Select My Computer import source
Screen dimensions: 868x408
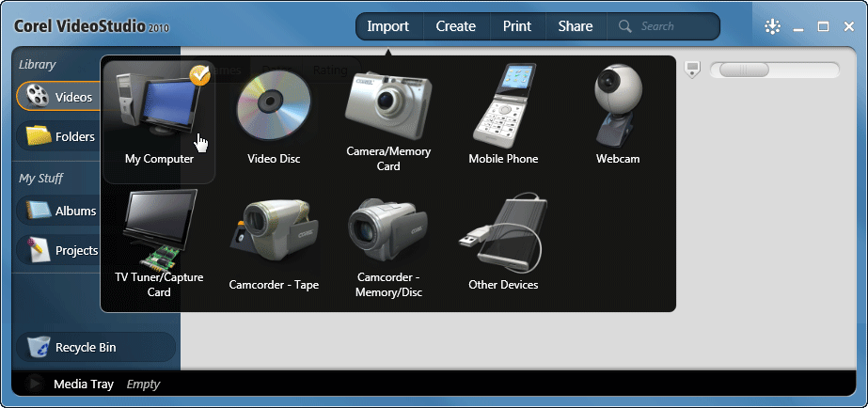[x=159, y=122]
